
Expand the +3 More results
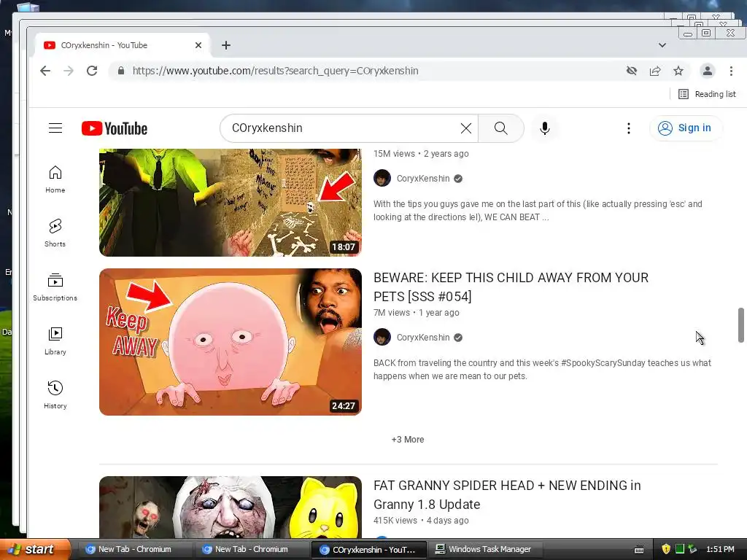point(408,440)
